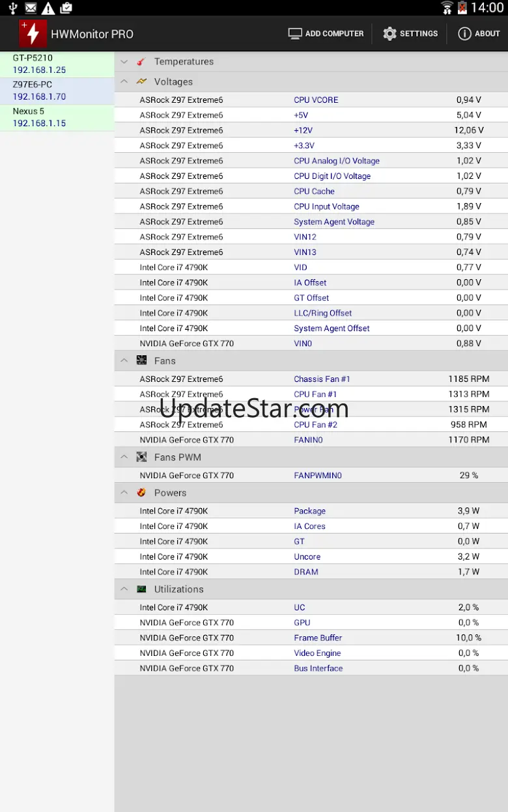This screenshot has width=508, height=812.
Task: Select the +3.3V sensor label
Action: 304,146
